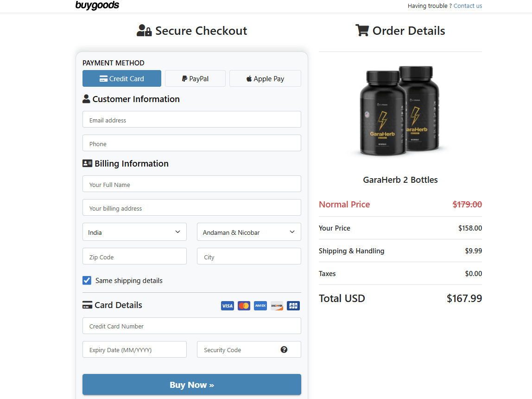Click the Email address input field
This screenshot has width=532, height=399.
pos(191,119)
